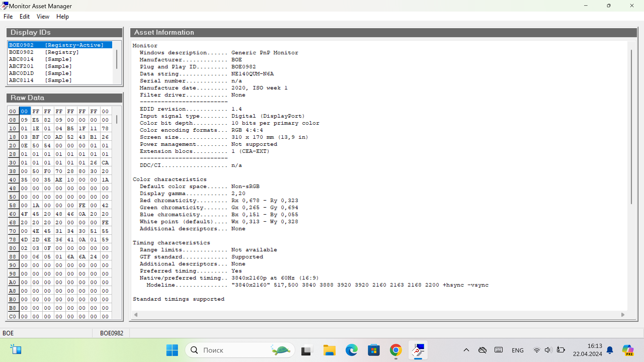
Task: Select ABCF201 [Sample] display entry
Action: click(40, 66)
